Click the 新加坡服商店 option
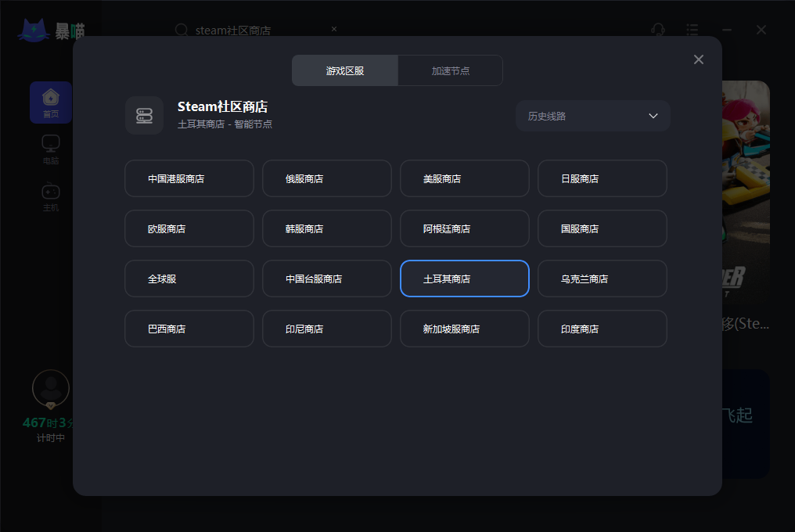The height and width of the screenshot is (532, 795). (465, 329)
